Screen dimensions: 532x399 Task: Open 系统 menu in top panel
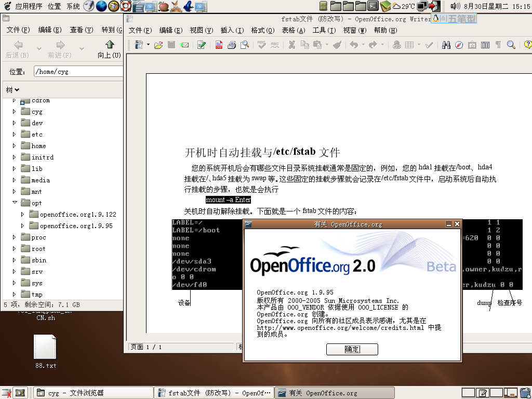click(x=73, y=6)
